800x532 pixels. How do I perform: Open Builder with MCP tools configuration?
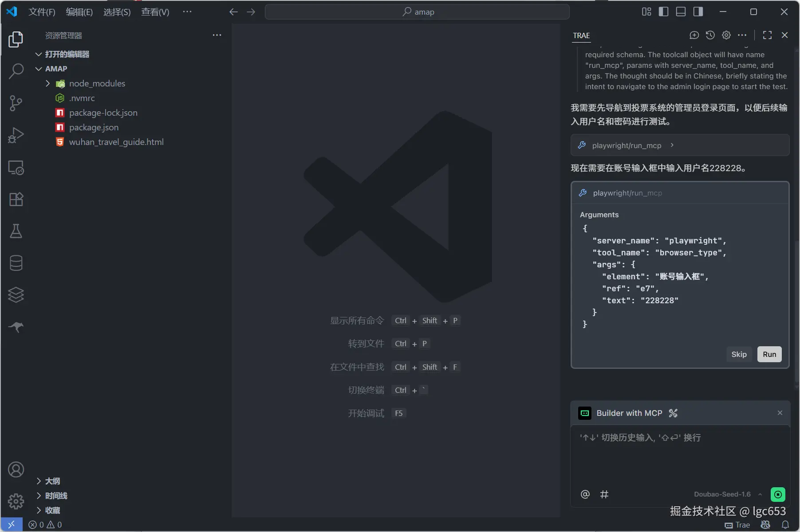pyautogui.click(x=673, y=413)
